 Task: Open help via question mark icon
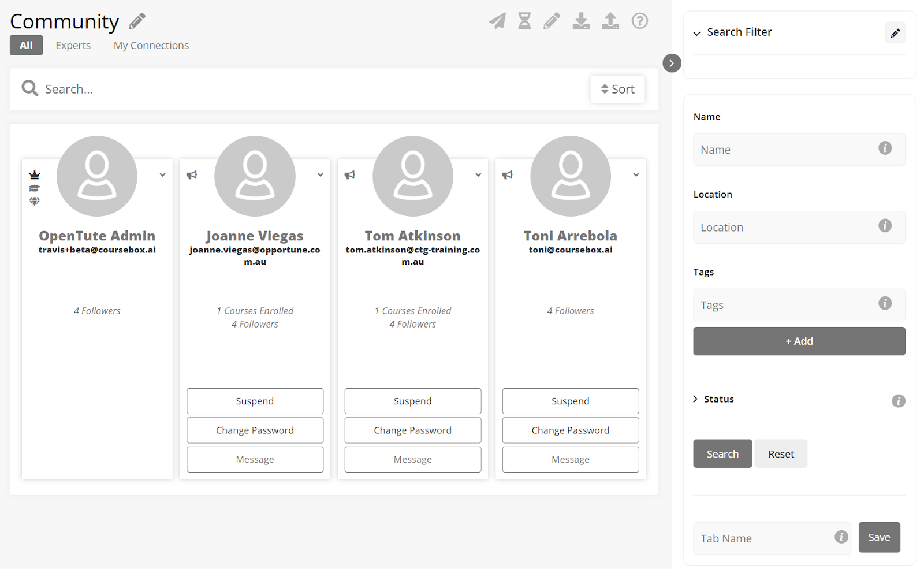coord(639,21)
